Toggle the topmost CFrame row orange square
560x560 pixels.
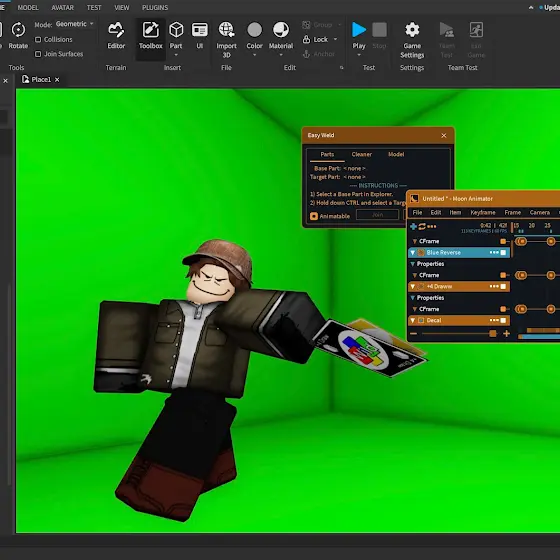pyautogui.click(x=503, y=241)
